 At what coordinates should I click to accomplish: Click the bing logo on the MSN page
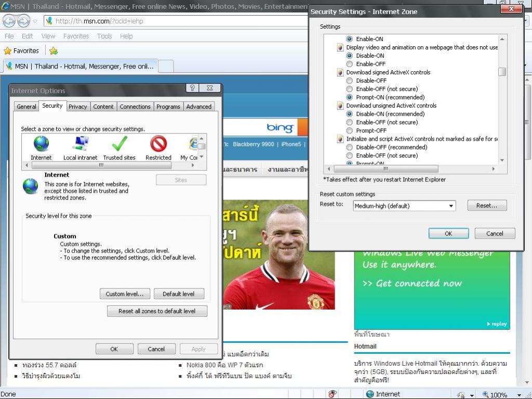(280, 128)
